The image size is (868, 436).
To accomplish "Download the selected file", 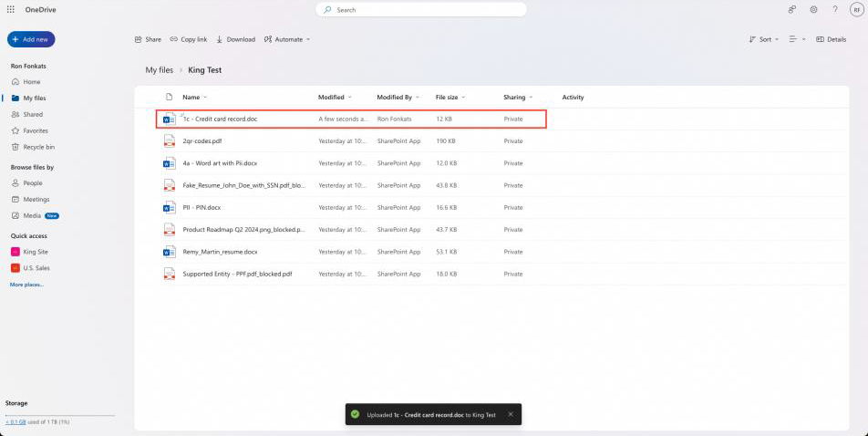I will click(235, 39).
